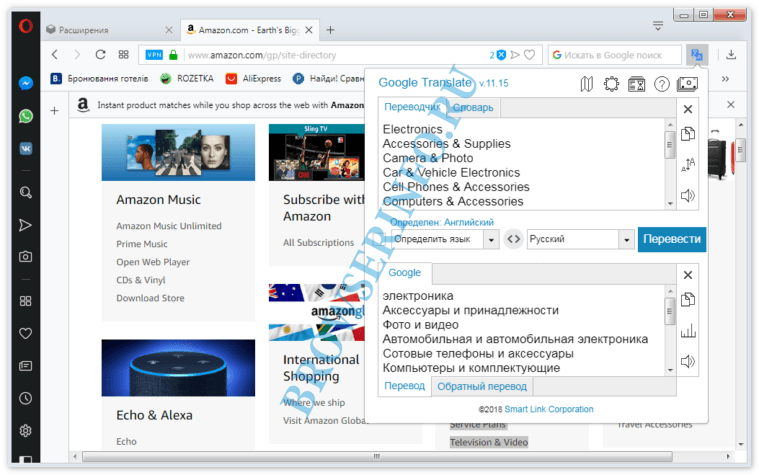This screenshot has height=475, width=759.
Task: Switch to the Словарь tab
Action: (473, 107)
